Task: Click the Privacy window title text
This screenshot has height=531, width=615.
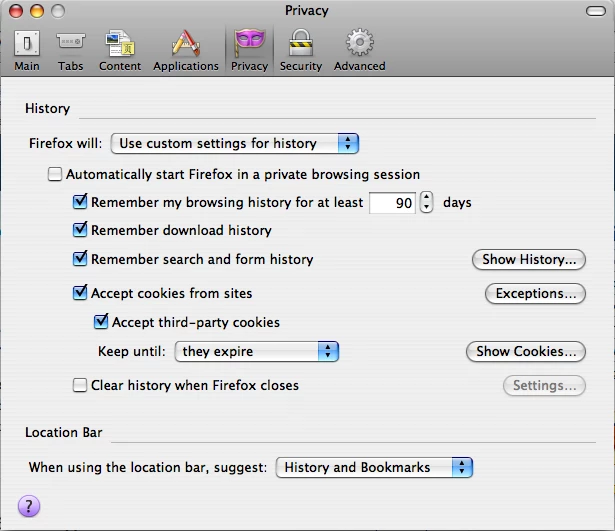Action: point(307,11)
